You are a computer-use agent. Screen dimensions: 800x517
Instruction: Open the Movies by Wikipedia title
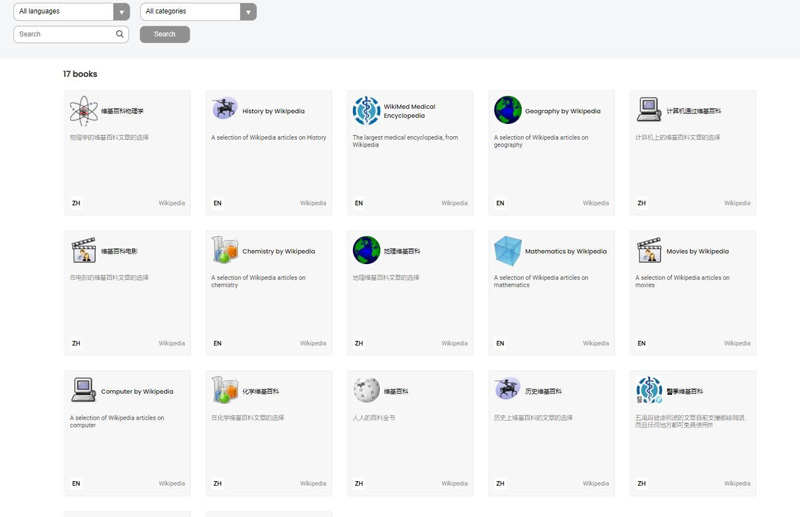point(697,252)
